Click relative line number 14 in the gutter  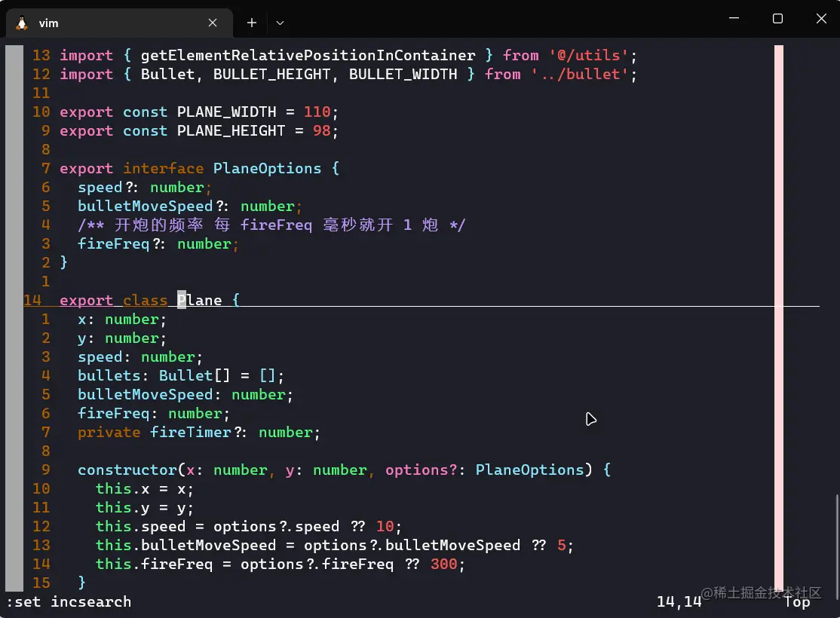(33, 300)
